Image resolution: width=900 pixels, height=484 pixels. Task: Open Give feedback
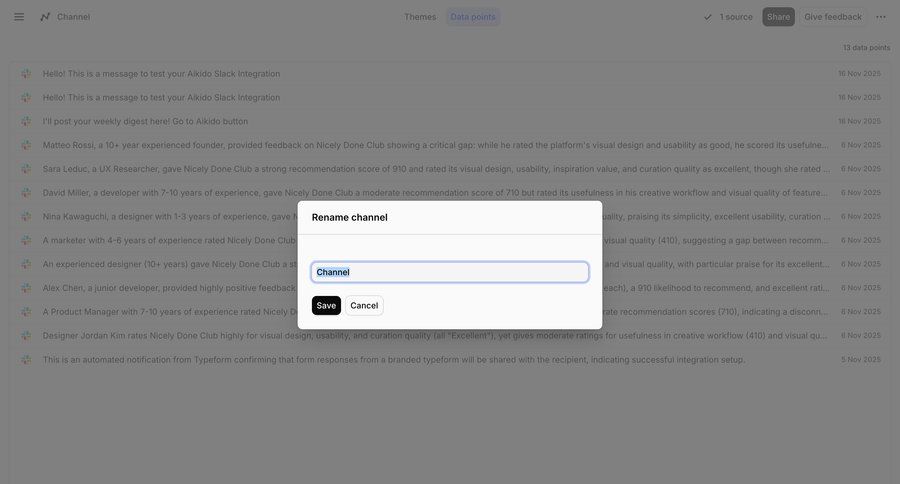[x=833, y=17]
